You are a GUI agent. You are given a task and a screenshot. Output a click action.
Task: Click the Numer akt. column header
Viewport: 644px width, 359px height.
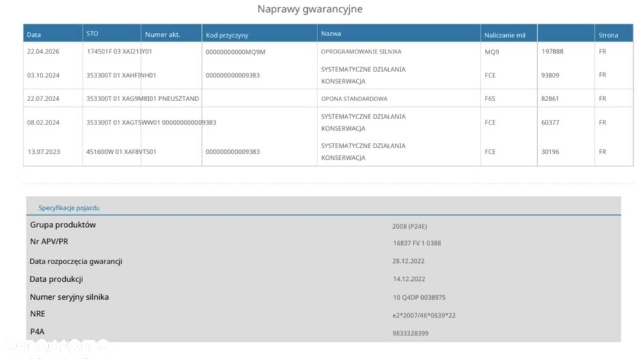[163, 35]
